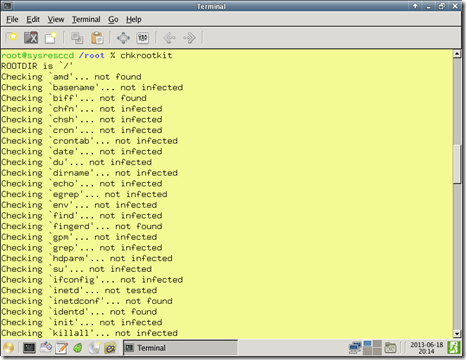Click the Checking `chfn' line
The width and height of the screenshot is (466, 360).
tap(82, 109)
